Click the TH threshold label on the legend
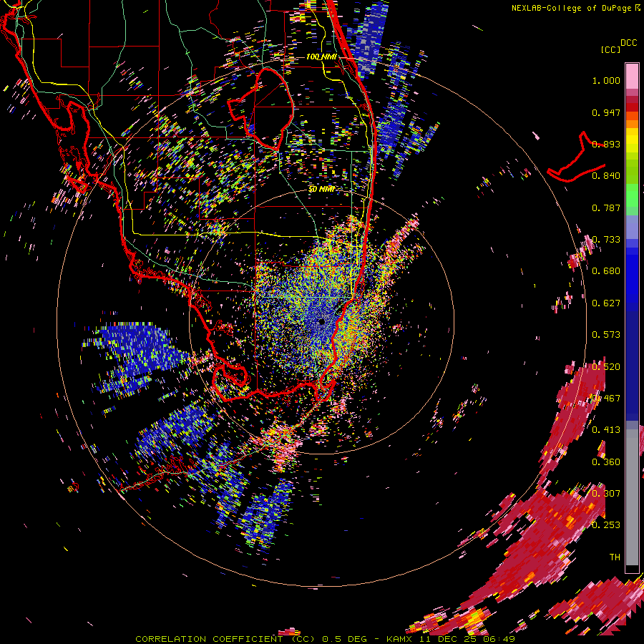This screenshot has height=644, width=644. (x=615, y=557)
